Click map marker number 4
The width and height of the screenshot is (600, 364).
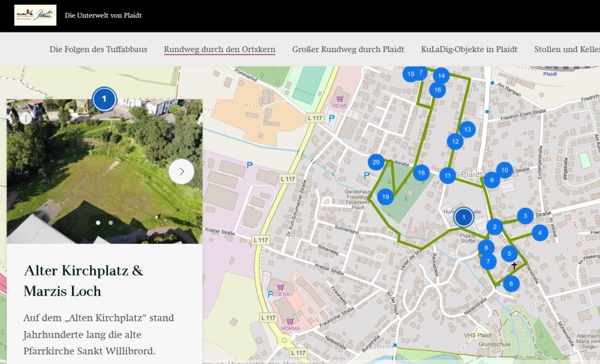tap(539, 233)
